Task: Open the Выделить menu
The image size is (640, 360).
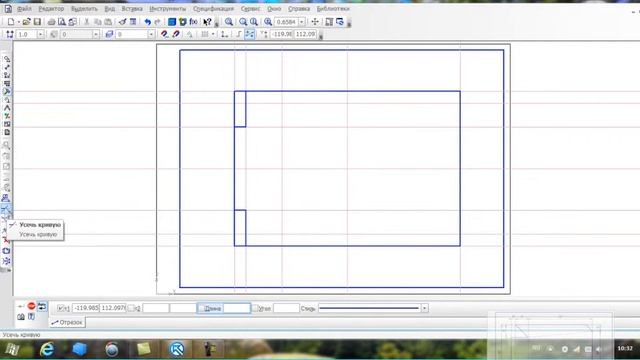Action: pos(84,9)
